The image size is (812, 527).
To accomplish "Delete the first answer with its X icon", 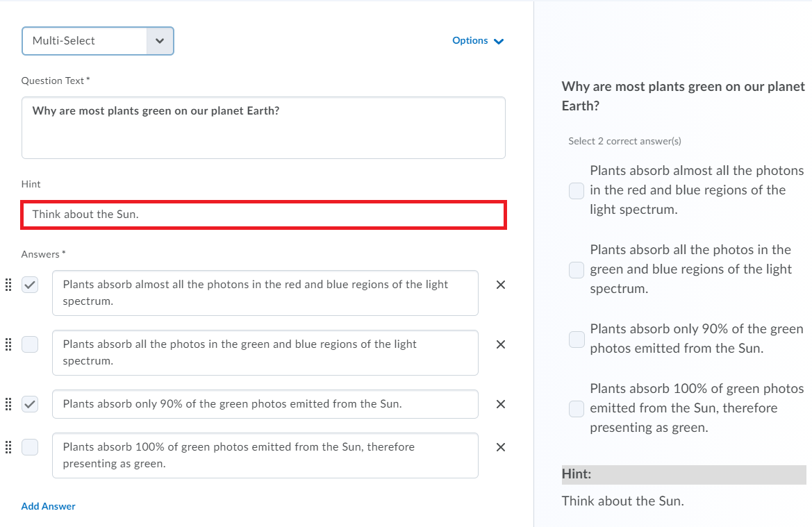I will 500,285.
